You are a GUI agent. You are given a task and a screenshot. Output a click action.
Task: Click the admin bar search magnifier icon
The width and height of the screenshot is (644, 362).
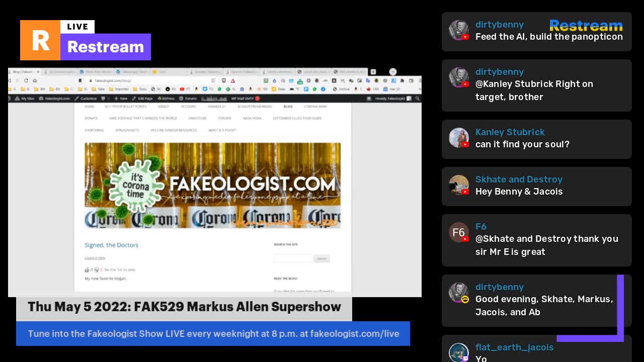coord(417,99)
